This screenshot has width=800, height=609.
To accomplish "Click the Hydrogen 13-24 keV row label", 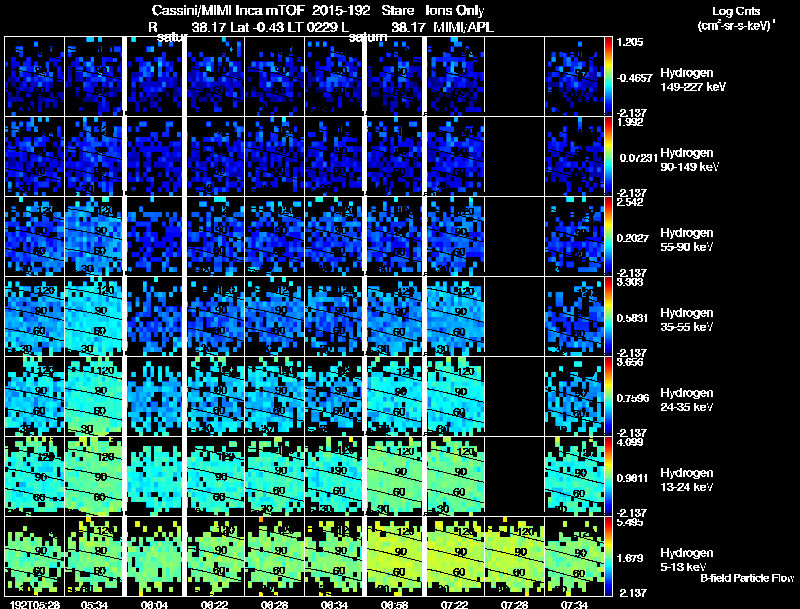I will click(687, 480).
